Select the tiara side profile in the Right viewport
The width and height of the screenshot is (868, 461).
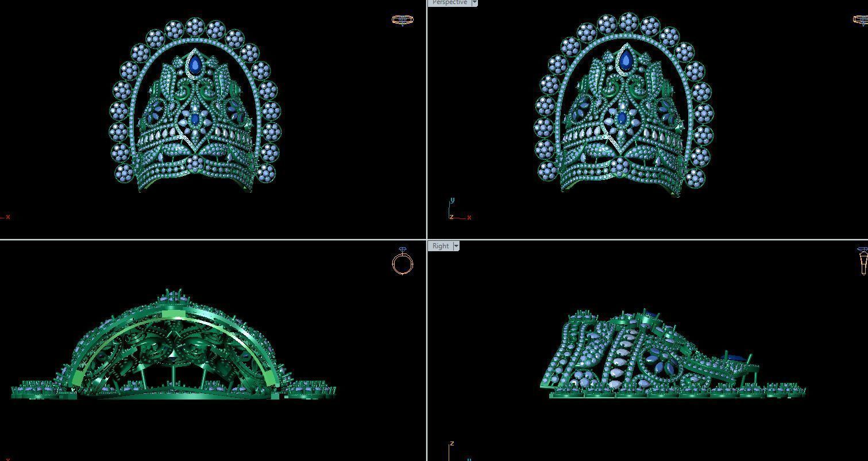(672, 355)
